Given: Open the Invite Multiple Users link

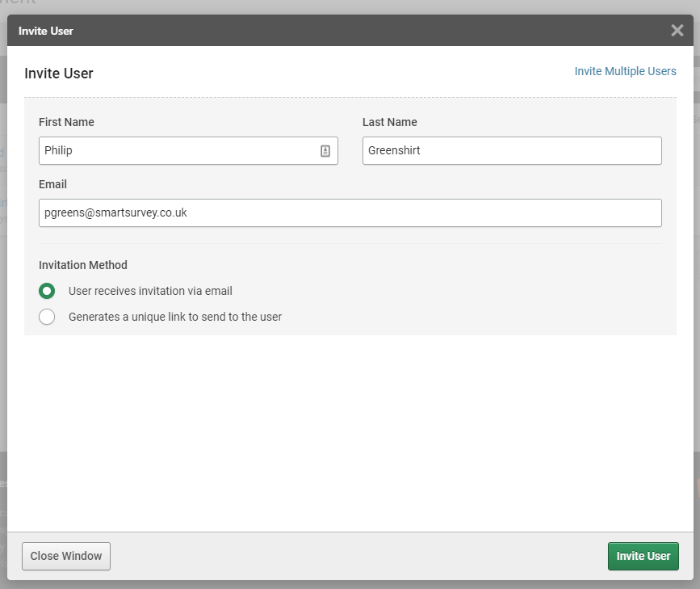Looking at the screenshot, I should tap(625, 71).
